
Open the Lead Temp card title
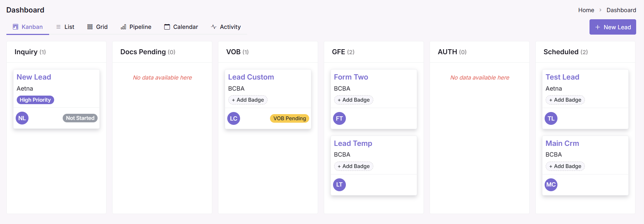[353, 143]
